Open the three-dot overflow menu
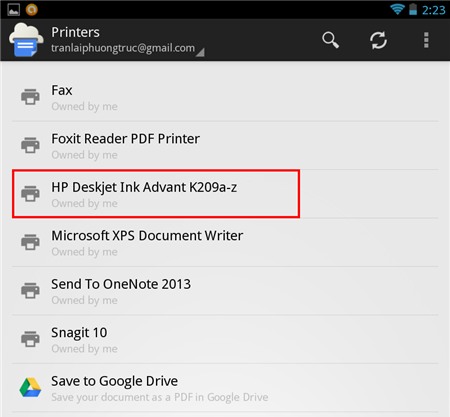 426,40
